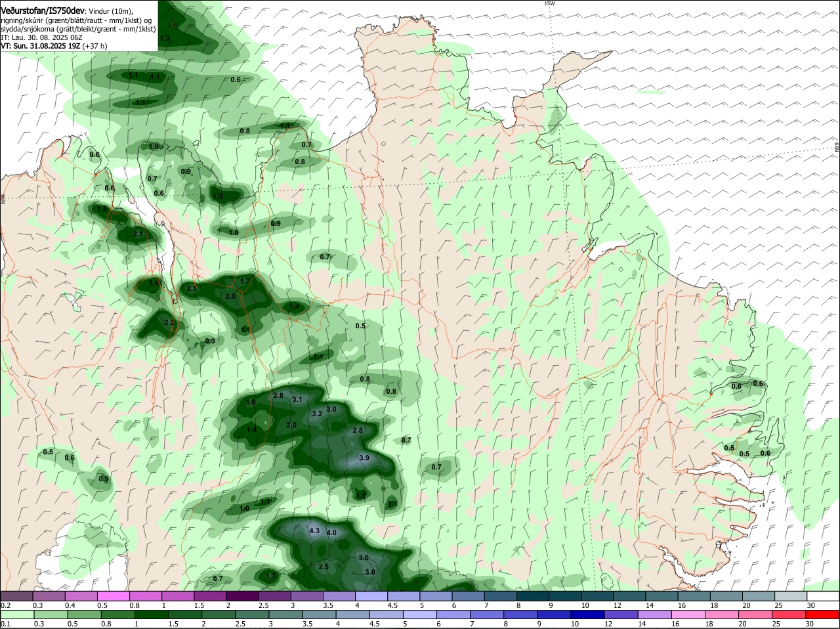
Task: Click the 2.5 precipitation value on the map area
Action: (x=324, y=567)
